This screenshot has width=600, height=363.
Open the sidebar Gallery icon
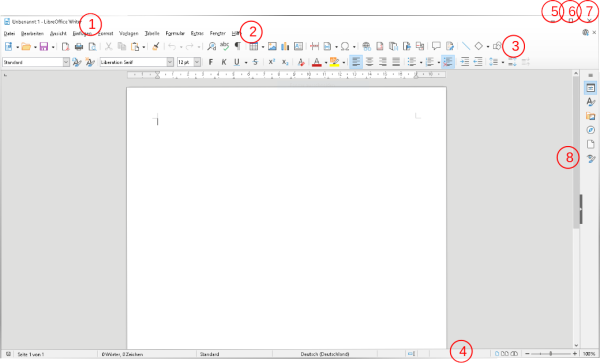(x=590, y=116)
